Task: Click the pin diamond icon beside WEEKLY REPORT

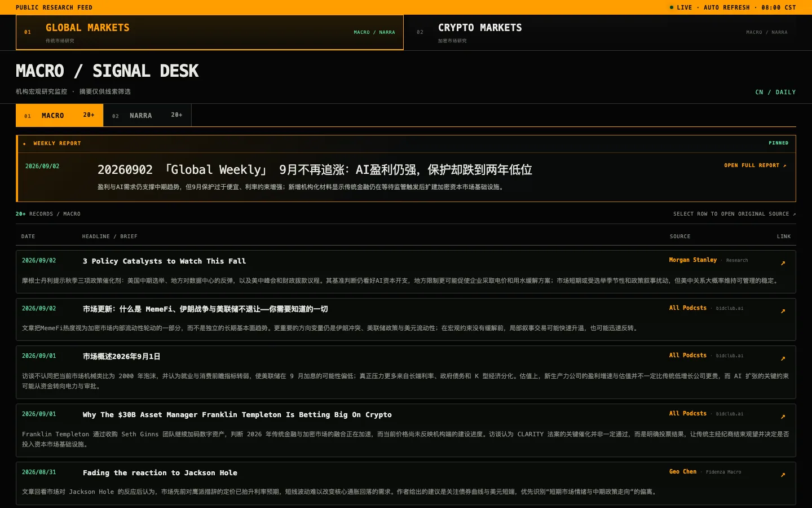Action: coord(24,143)
